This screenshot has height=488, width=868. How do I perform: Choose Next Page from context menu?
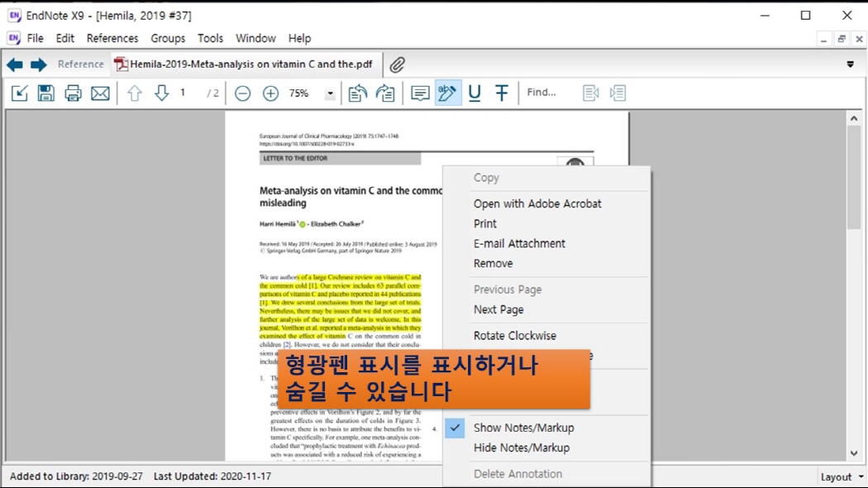[x=498, y=309]
